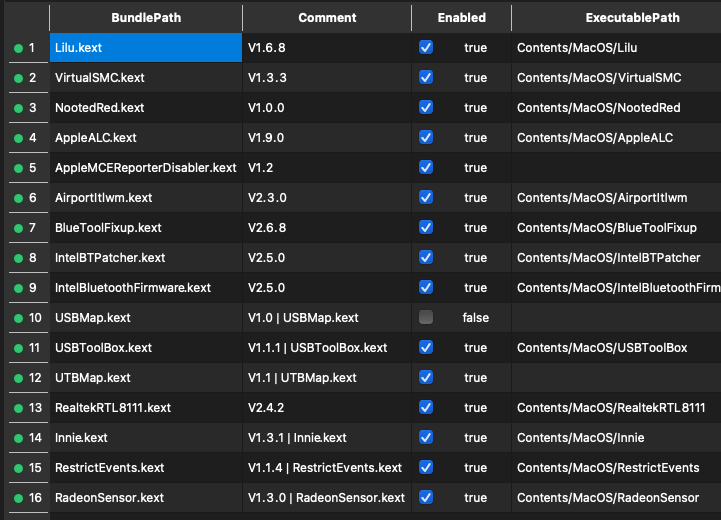Click the green status dot for row 10

[18, 318]
